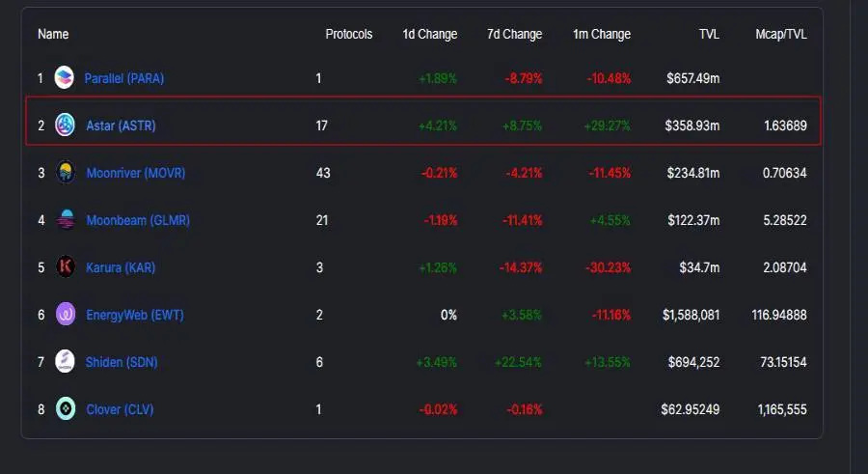This screenshot has height=474, width=868.
Task: Click Clover 7d change -0.16%
Action: [525, 409]
